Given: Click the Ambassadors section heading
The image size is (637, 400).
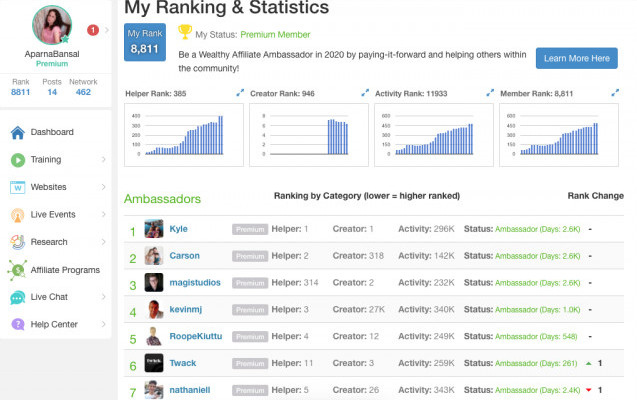Looking at the screenshot, I should click(x=162, y=199).
